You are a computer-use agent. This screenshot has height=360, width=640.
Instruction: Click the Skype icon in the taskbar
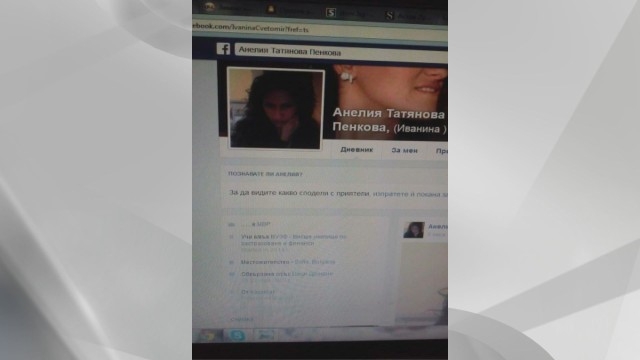tap(238, 336)
